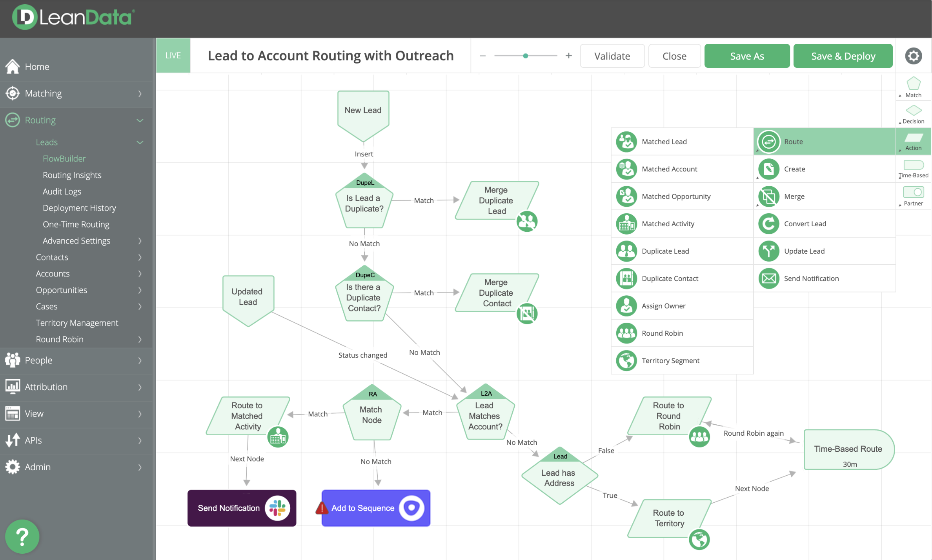Image resolution: width=932 pixels, height=560 pixels.
Task: Click the LeanData logo
Action: click(73, 17)
